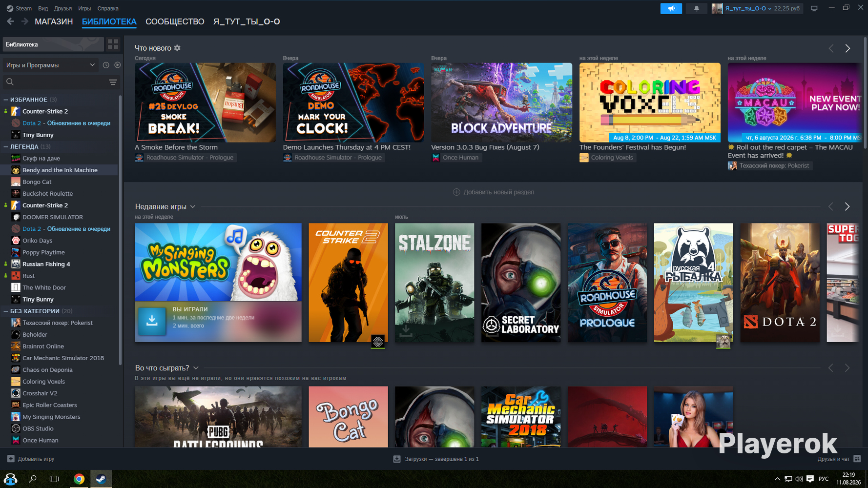The width and height of the screenshot is (868, 488).
Task: Open the Steam menu
Action: (x=19, y=8)
